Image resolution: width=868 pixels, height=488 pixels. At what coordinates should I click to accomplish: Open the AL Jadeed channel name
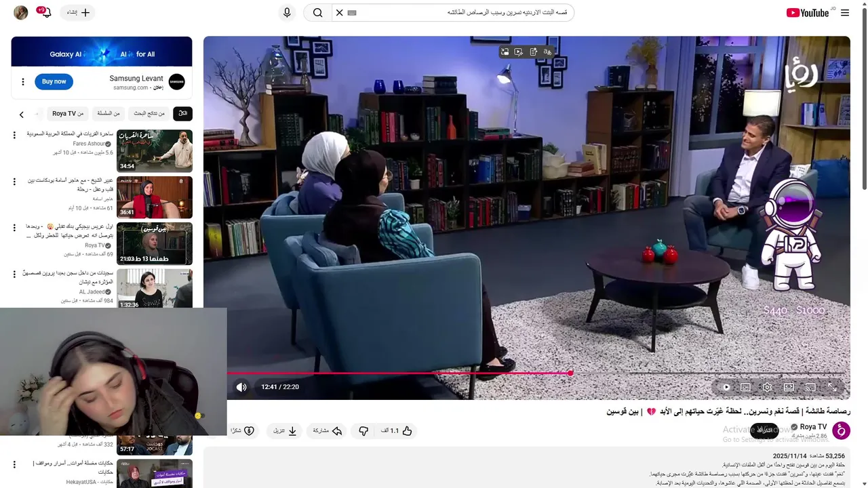92,292
